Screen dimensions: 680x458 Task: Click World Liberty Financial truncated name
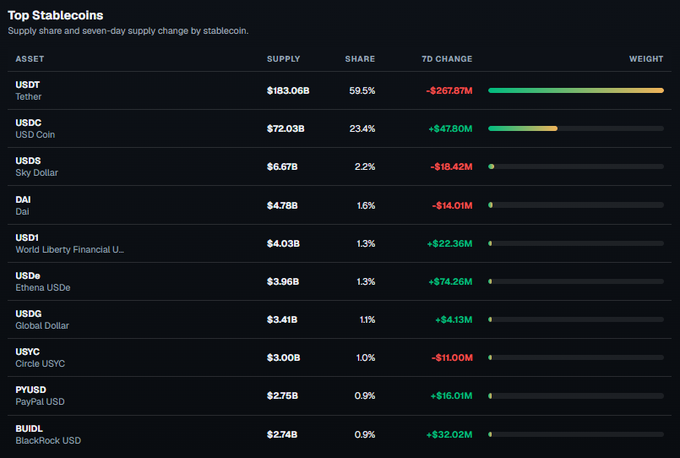[70, 250]
